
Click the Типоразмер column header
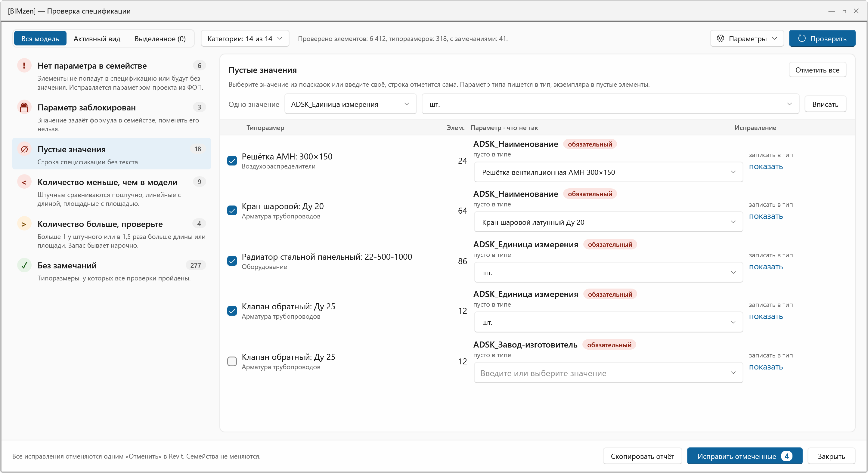[x=265, y=127]
